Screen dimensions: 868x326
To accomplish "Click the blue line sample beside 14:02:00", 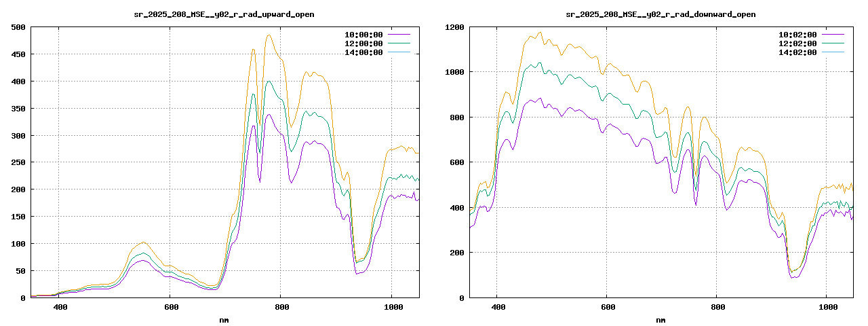I will [833, 52].
